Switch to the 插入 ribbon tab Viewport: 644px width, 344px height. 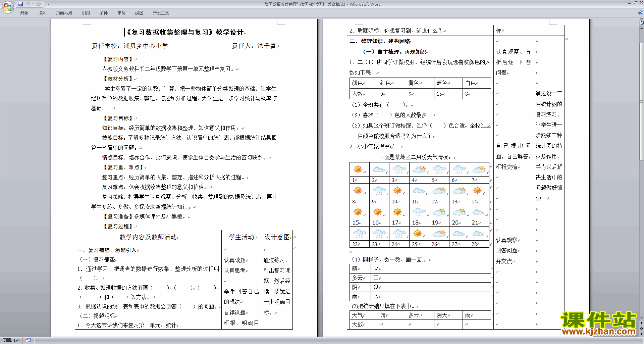(x=42, y=13)
